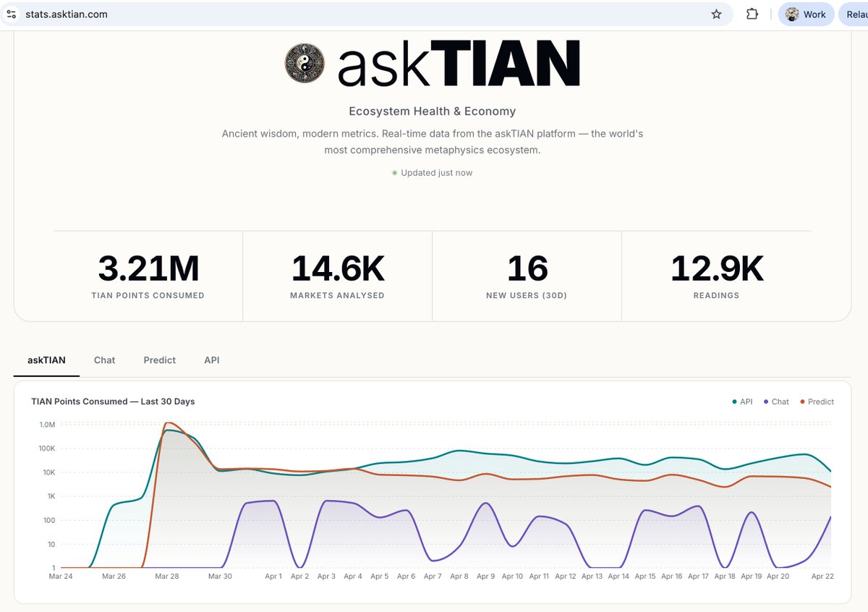The width and height of the screenshot is (868, 612).
Task: Click the Apr 12 axis label
Action: 565,577
